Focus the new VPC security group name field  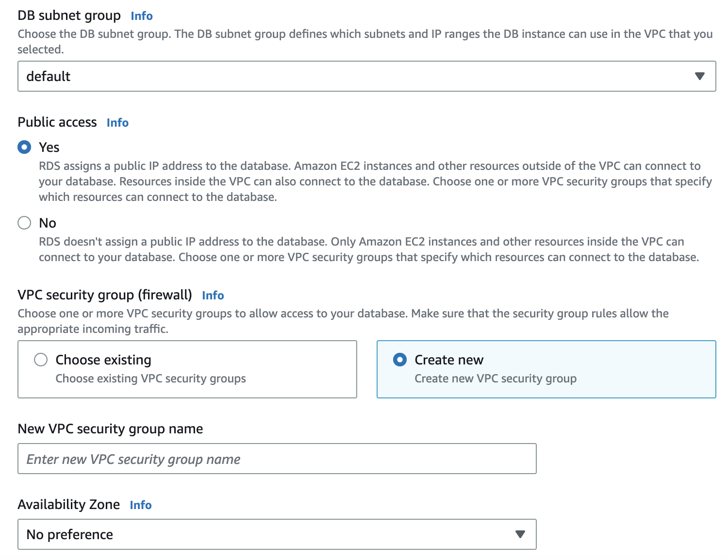(x=277, y=459)
